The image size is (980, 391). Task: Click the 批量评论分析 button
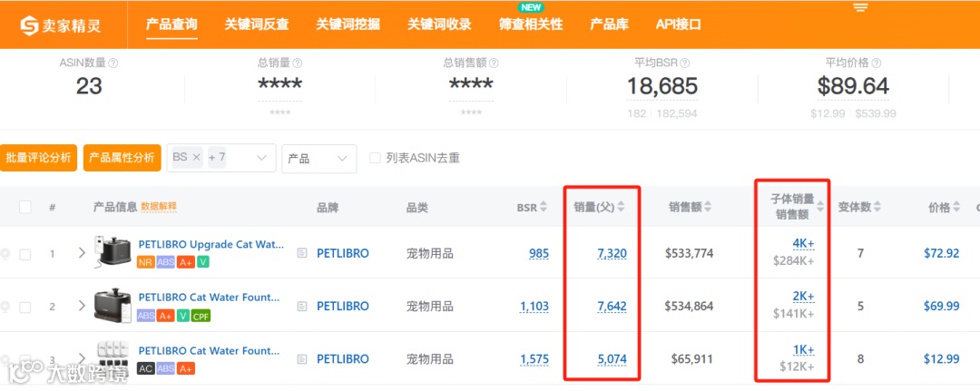coord(38,158)
